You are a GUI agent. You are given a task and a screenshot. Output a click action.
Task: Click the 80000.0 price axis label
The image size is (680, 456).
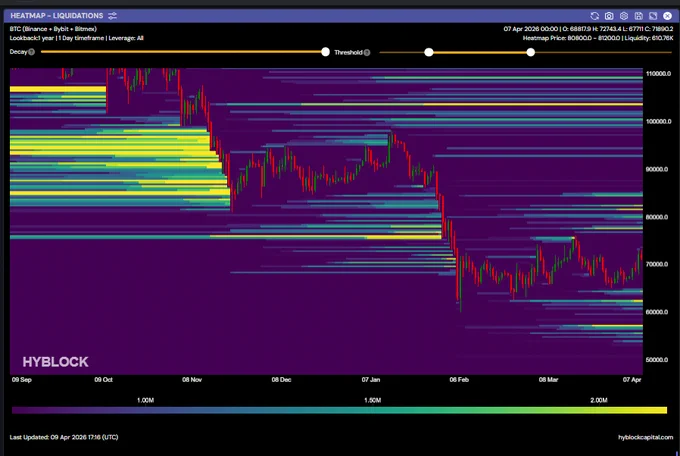click(657, 217)
